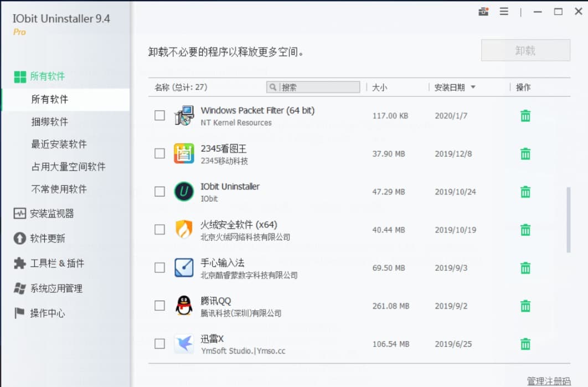588x387 pixels.
Task: Click the 261.08 MB size value
Action: point(391,306)
